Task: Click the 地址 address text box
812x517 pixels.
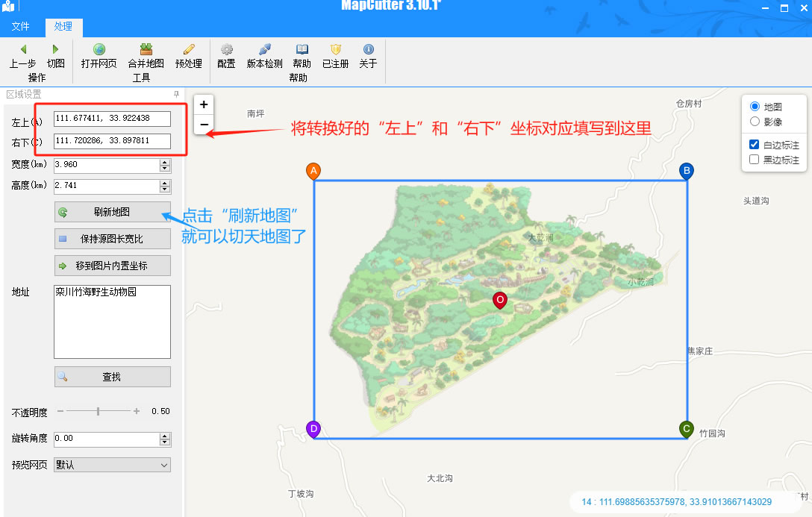Action: tap(113, 322)
